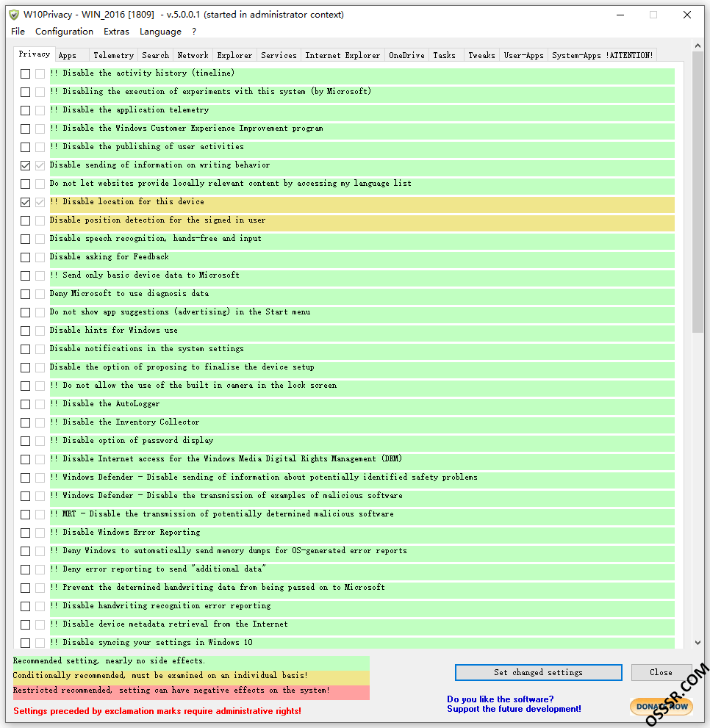Switch to the Network tab
The width and height of the screenshot is (710, 728).
(193, 55)
